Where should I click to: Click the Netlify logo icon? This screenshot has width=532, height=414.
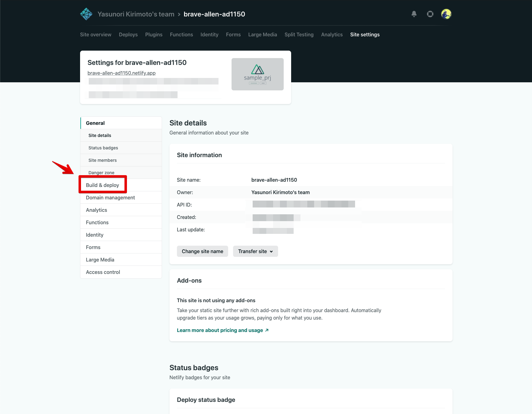86,14
